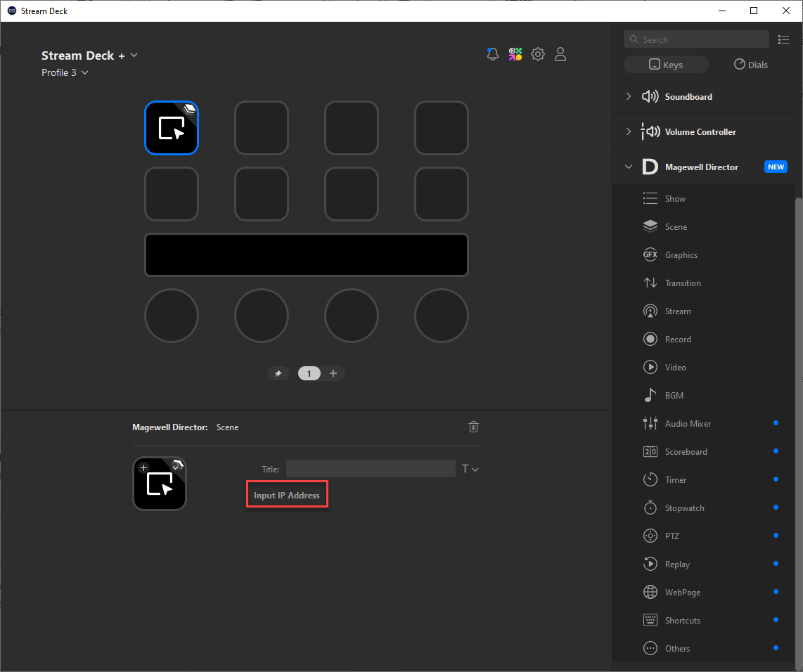Open the key icon state dropdown arrow
The image size is (803, 672).
click(177, 466)
